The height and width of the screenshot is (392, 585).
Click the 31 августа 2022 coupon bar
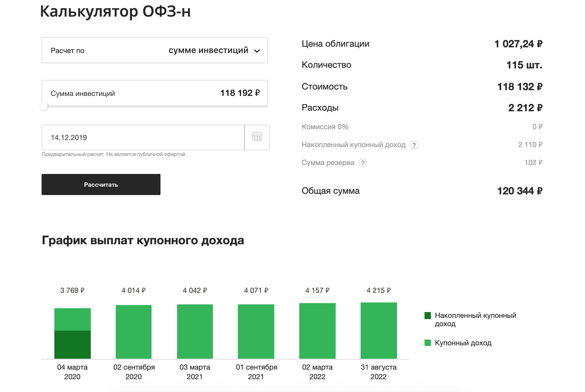pyautogui.click(x=379, y=330)
